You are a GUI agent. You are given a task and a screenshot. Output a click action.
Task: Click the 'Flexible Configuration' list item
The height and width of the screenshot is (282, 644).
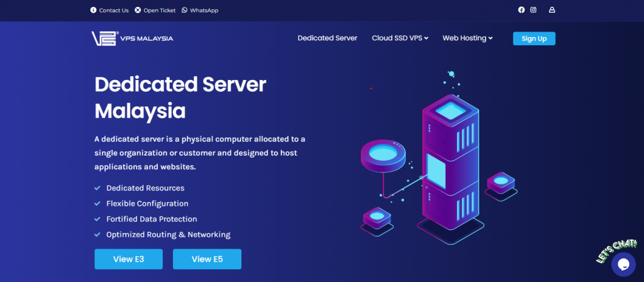click(x=147, y=203)
